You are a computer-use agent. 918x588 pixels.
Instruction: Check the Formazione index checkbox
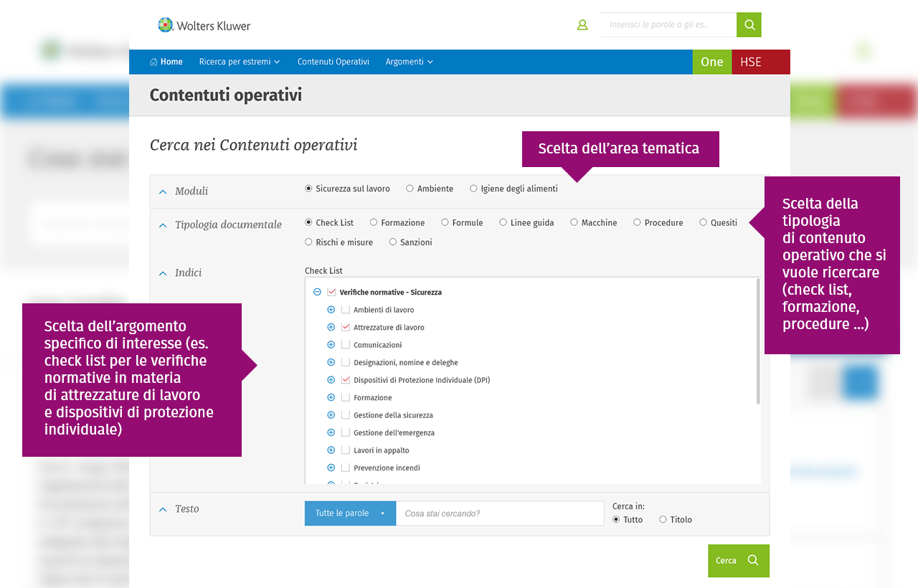coord(346,398)
